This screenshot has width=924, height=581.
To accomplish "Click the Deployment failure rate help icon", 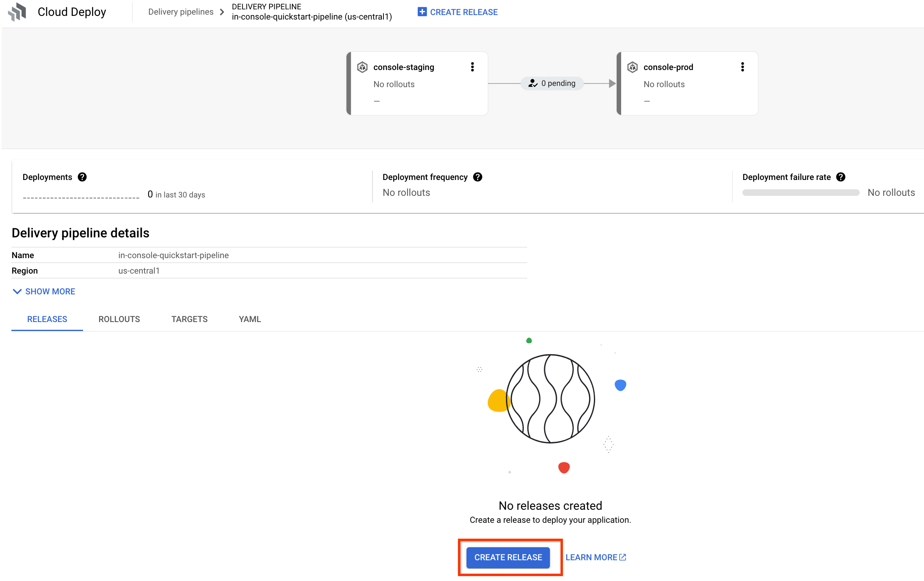I will (x=842, y=177).
